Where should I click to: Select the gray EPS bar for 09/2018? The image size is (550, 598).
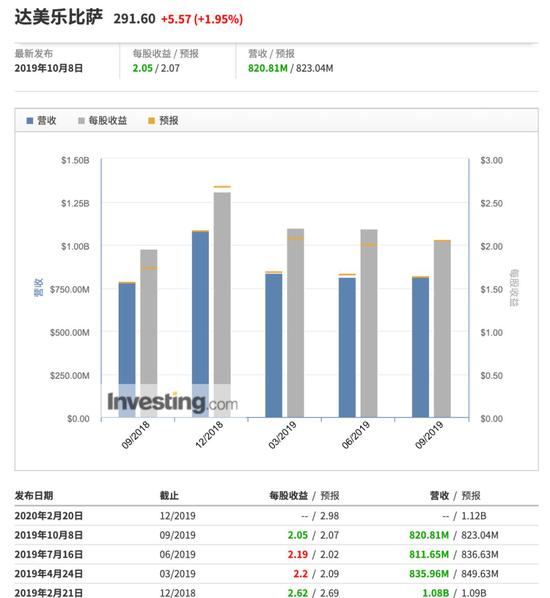pos(149,334)
